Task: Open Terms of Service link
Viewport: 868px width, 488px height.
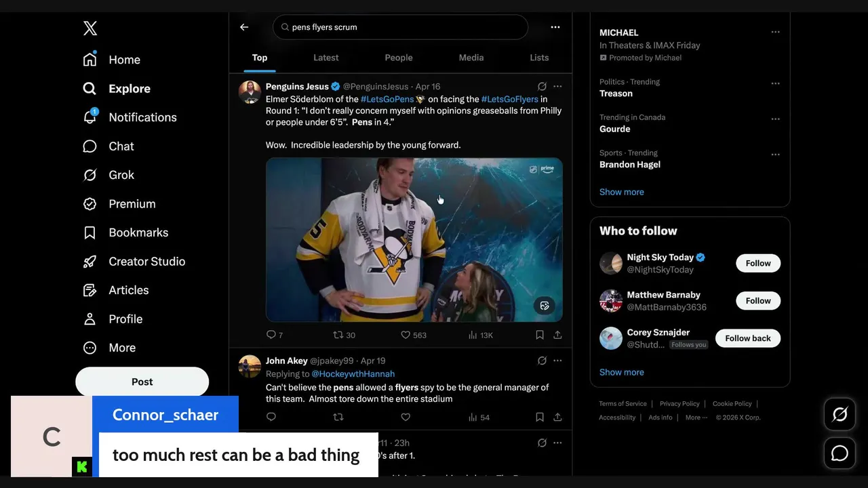Action: coord(623,404)
